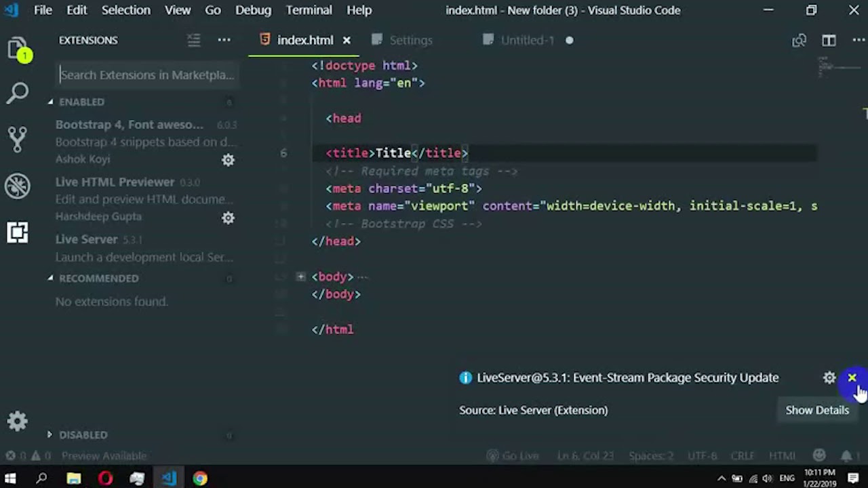868x488 pixels.
Task: Select the Live HTML Previewer extension
Action: (x=145, y=199)
